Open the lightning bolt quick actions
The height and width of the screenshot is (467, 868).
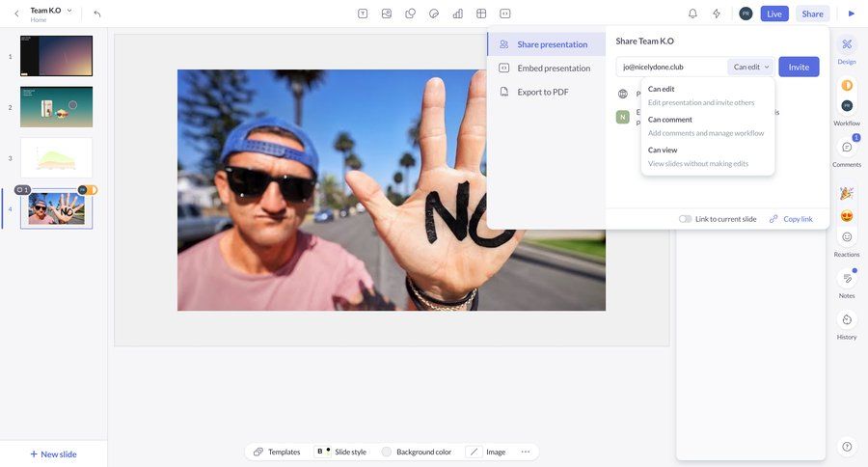click(x=717, y=14)
